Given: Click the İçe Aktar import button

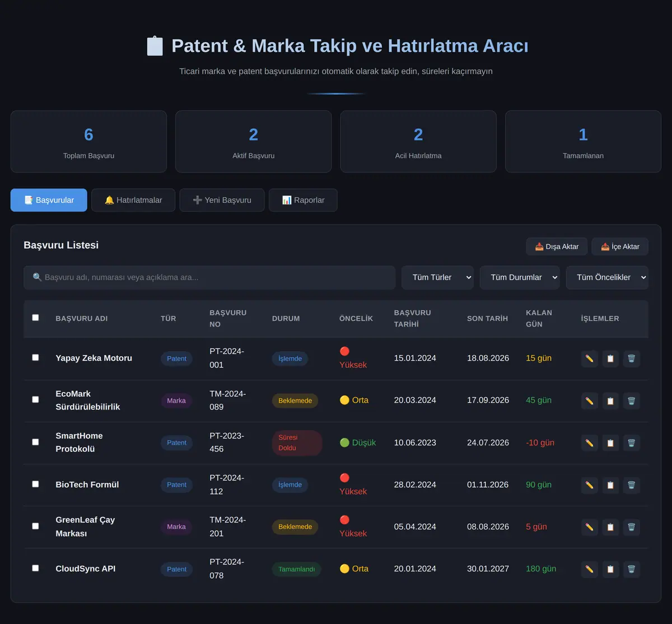Looking at the screenshot, I should (x=620, y=246).
